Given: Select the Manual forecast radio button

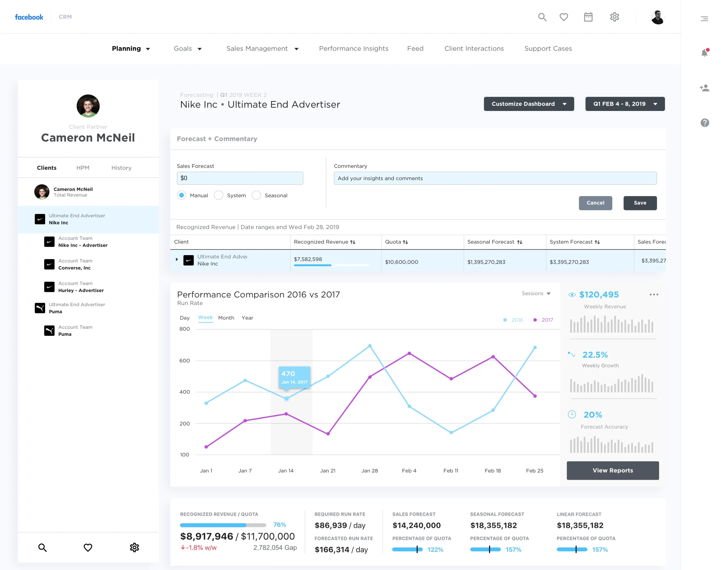Looking at the screenshot, I should point(181,195).
